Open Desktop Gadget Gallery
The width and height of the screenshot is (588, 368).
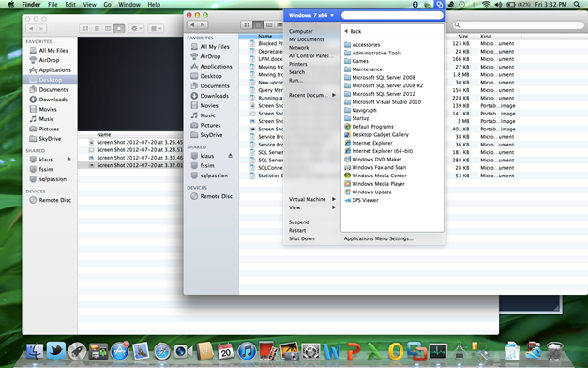pyautogui.click(x=376, y=135)
